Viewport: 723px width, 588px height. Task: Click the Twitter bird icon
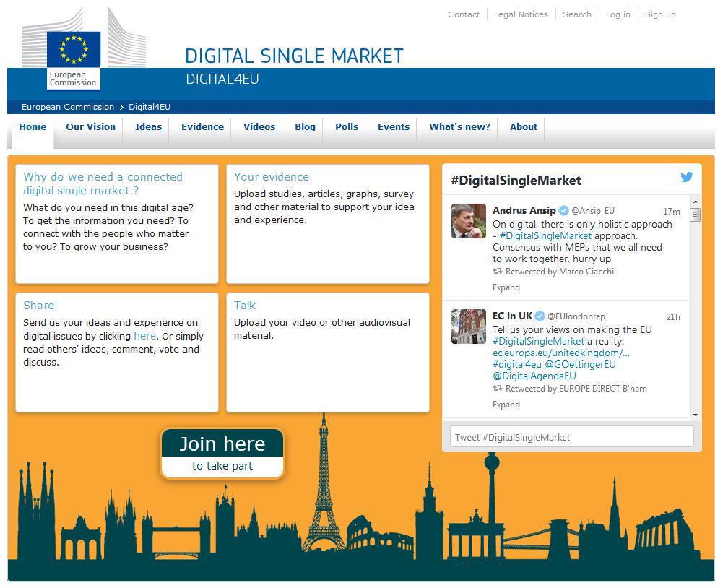point(687,177)
